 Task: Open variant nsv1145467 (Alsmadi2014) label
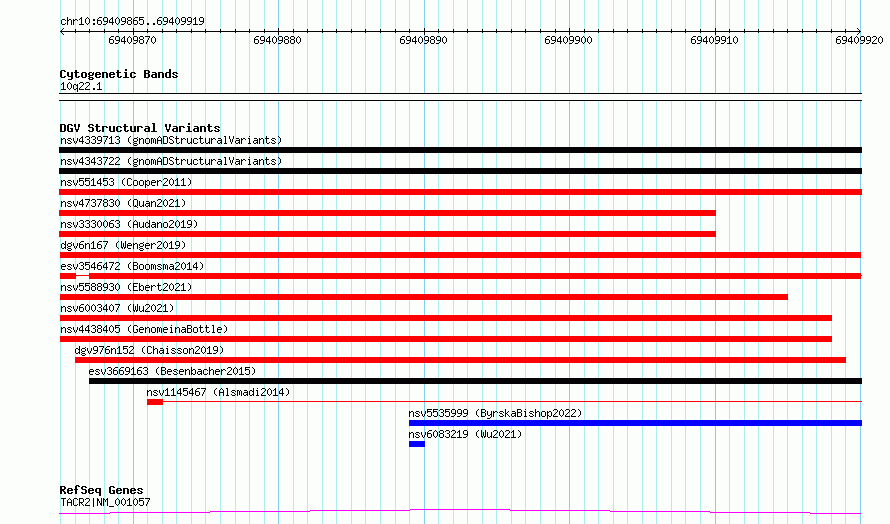pos(218,392)
